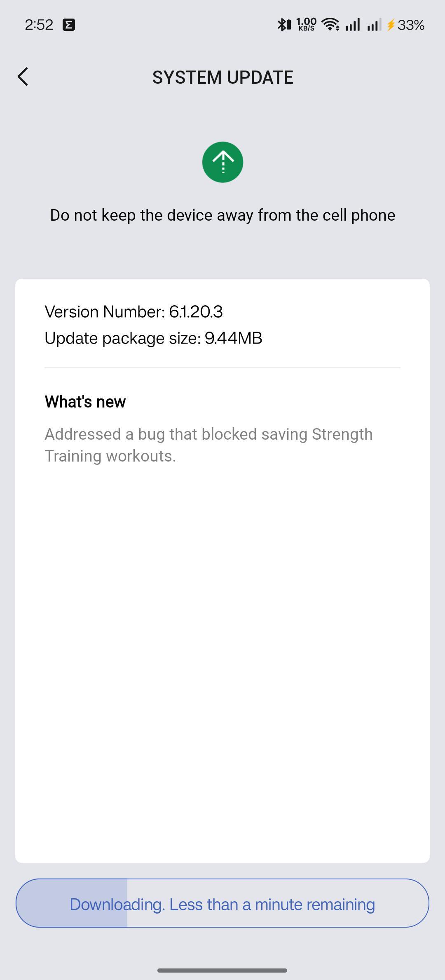Tap the home gesture bar at bottom
Image resolution: width=445 pixels, height=980 pixels.
click(x=222, y=970)
